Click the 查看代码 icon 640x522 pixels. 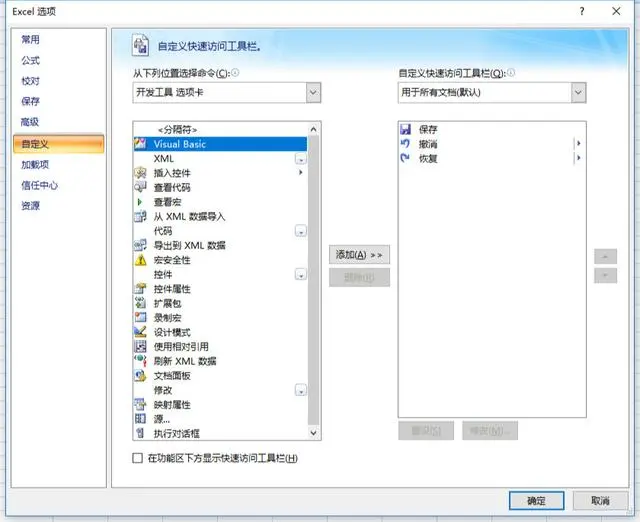[140, 187]
